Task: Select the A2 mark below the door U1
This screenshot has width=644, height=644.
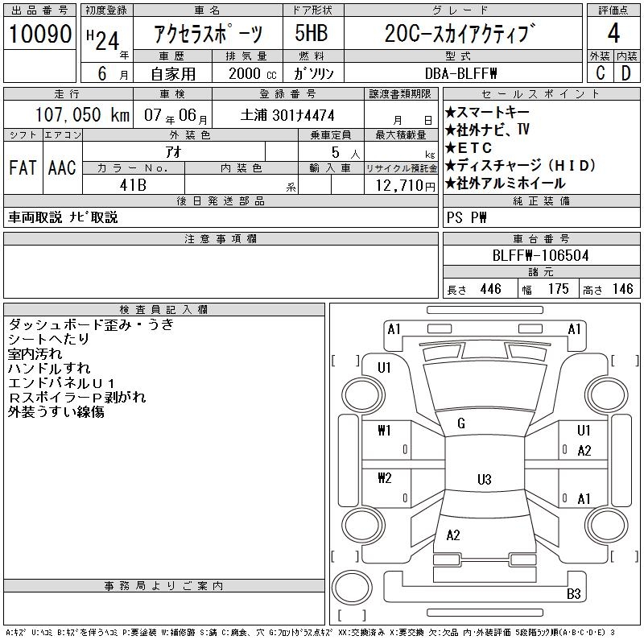Action: click(x=584, y=451)
